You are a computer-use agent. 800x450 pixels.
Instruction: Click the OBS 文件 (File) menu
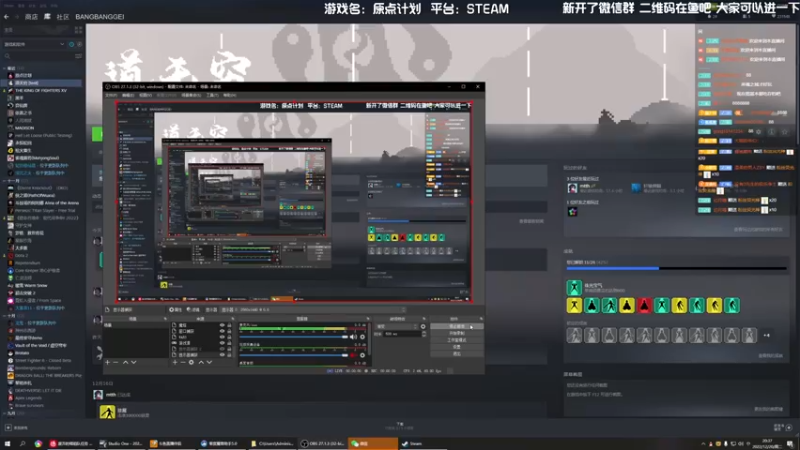click(x=111, y=95)
